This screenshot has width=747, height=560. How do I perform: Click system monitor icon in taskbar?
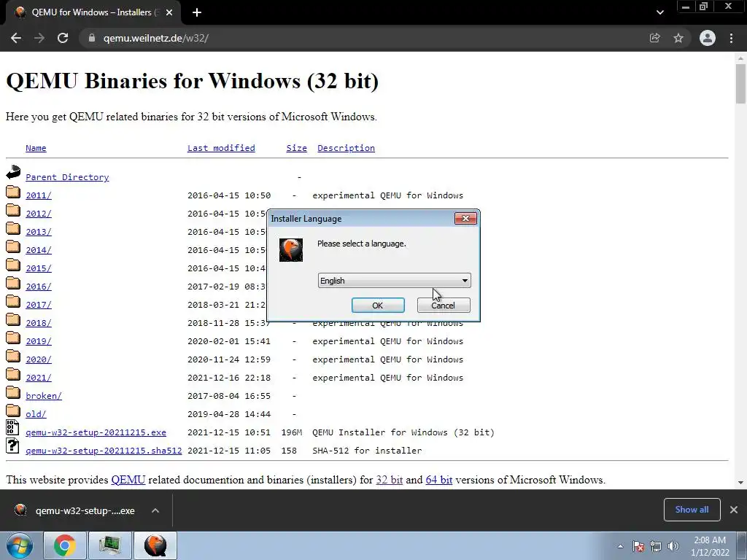(109, 545)
